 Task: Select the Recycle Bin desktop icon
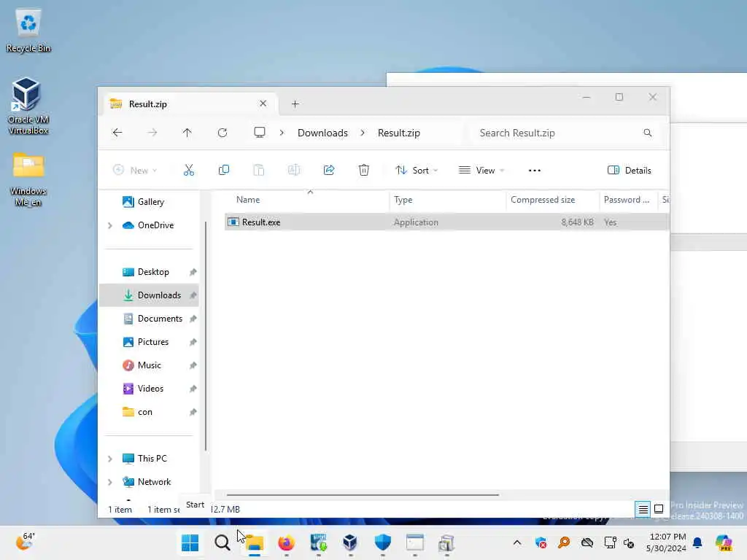[28, 31]
